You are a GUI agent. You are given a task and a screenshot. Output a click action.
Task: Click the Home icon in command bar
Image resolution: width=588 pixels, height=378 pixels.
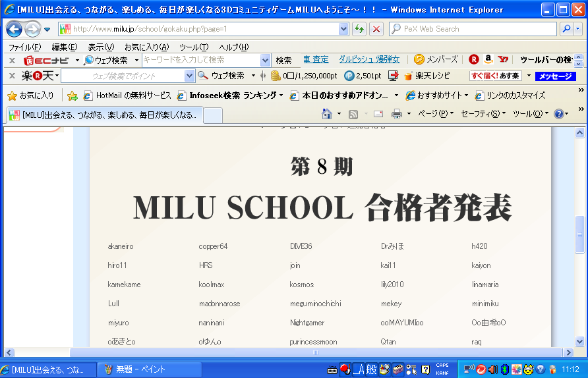pos(327,114)
